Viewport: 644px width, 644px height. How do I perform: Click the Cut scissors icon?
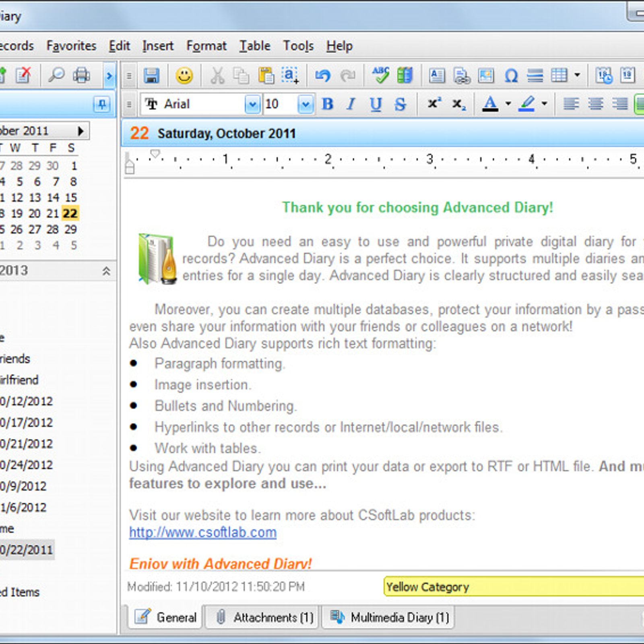pyautogui.click(x=217, y=75)
